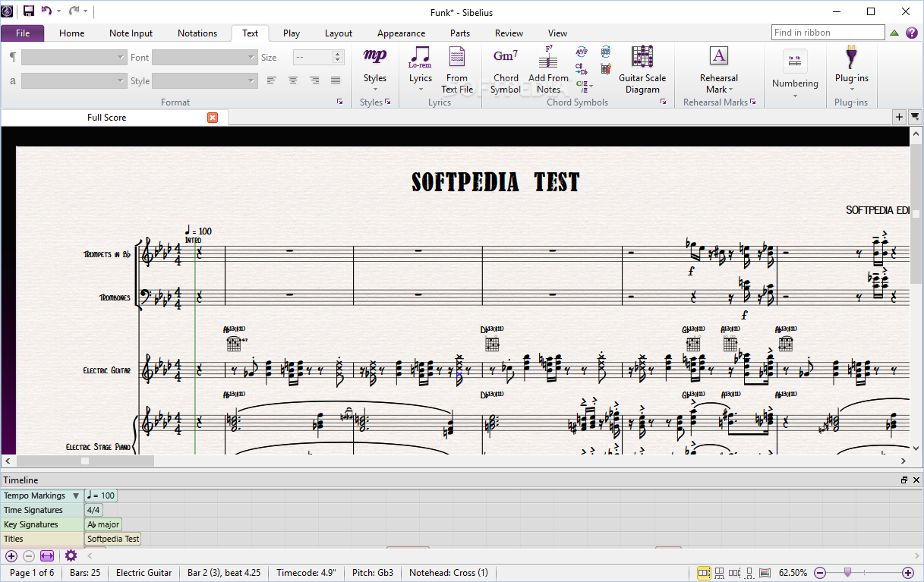
Task: Switch to the Note Input tab
Action: coord(131,33)
